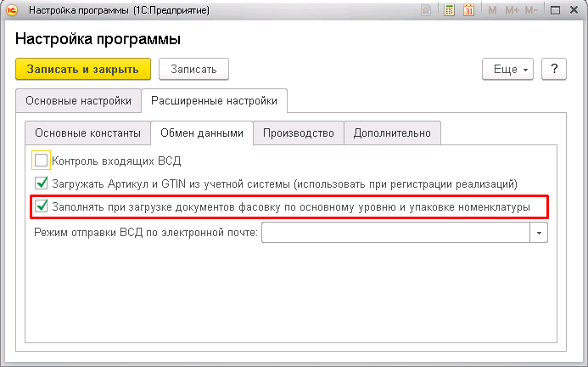Switch to Основные настройки tab
This screenshot has height=367, width=588.
point(78,101)
